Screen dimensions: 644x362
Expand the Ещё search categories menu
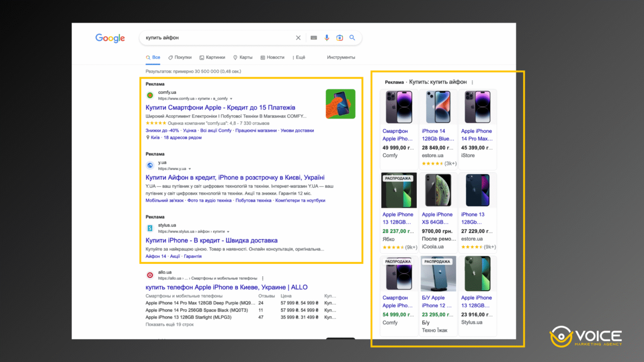tap(299, 57)
